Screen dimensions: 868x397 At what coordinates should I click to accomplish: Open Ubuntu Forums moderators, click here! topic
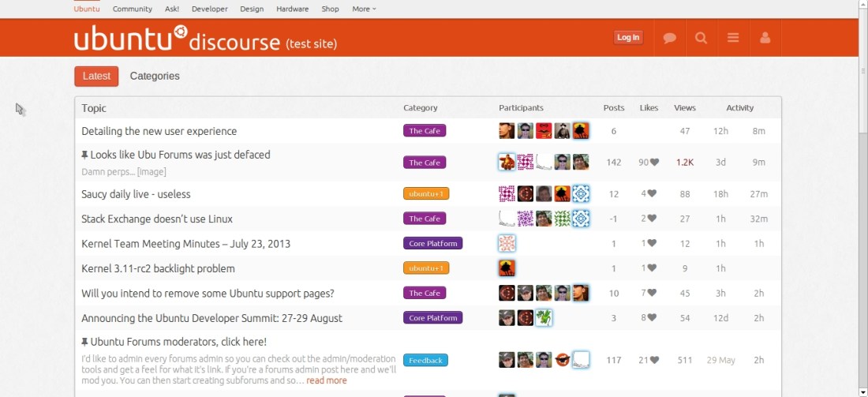(x=178, y=342)
